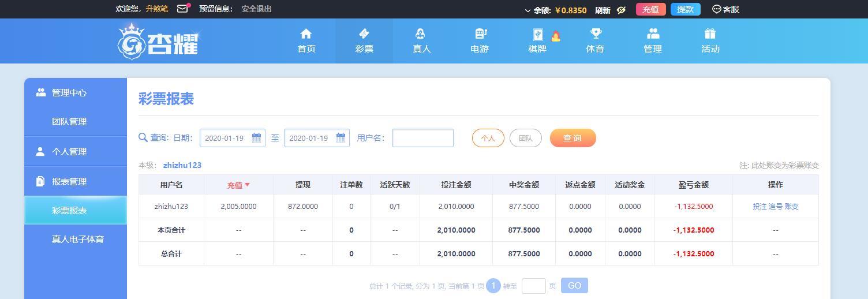Open 账变 link for zhizhu123
Image resolution: width=868 pixels, height=299 pixels.
(791, 206)
